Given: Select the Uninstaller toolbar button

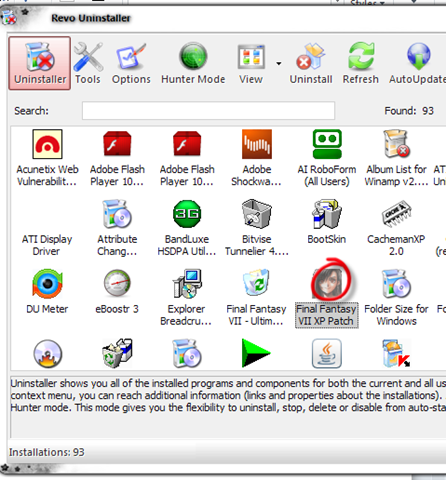Looking at the screenshot, I should tap(40, 63).
